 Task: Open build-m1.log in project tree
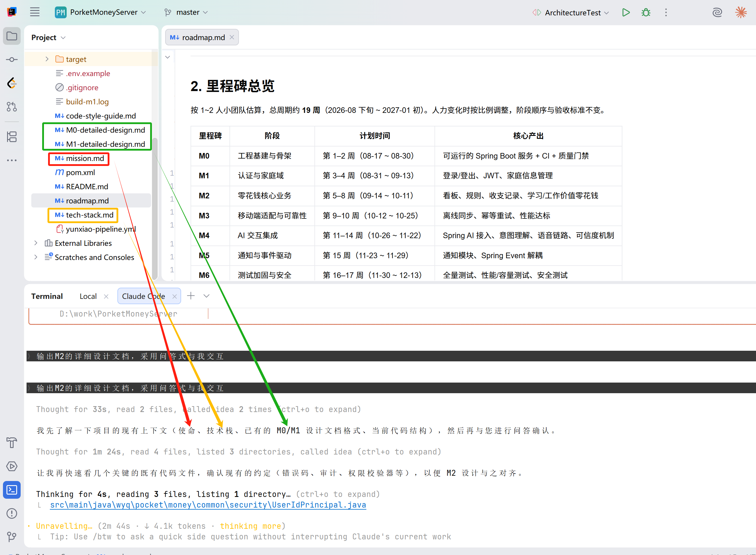[x=87, y=101]
